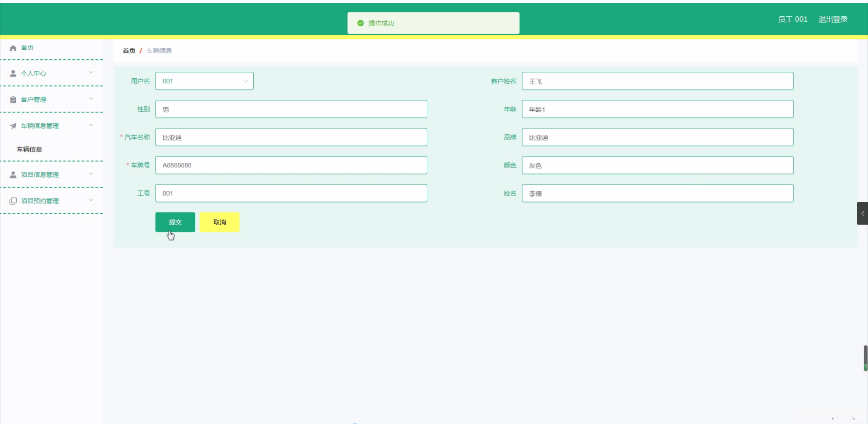Click the clipboard icon beside 客户管理
The height and width of the screenshot is (424, 868).
(x=13, y=99)
